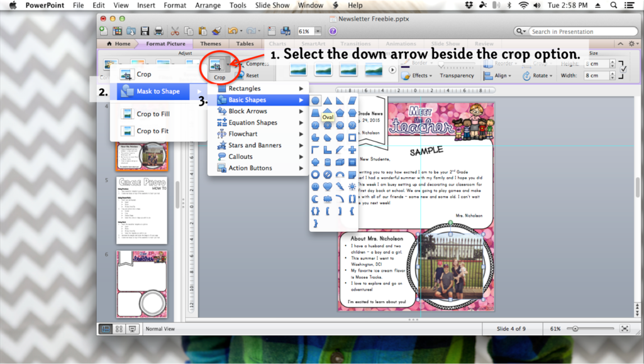Choose the Pentagon shape
Image resolution: width=644 pixels, height=364 pixels.
(340, 113)
